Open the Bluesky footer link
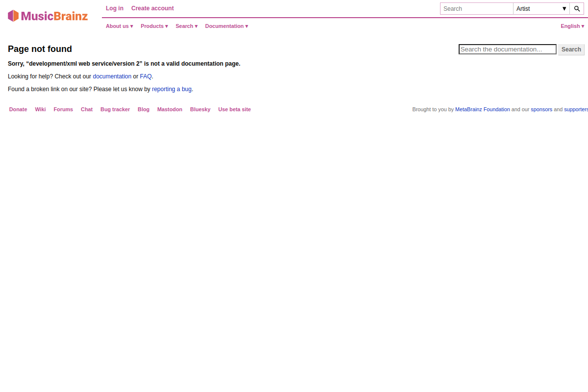Screen dimensions: 588x392 pyautogui.click(x=200, y=109)
